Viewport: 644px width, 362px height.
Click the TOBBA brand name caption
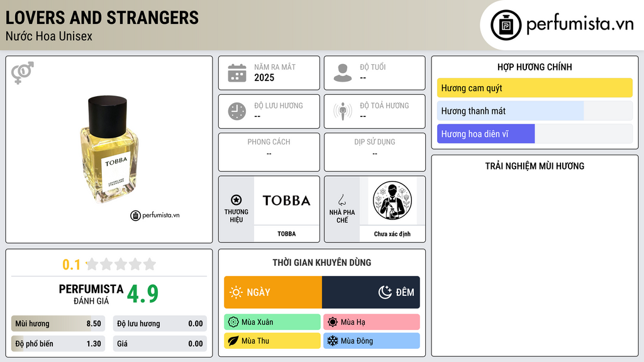286,234
